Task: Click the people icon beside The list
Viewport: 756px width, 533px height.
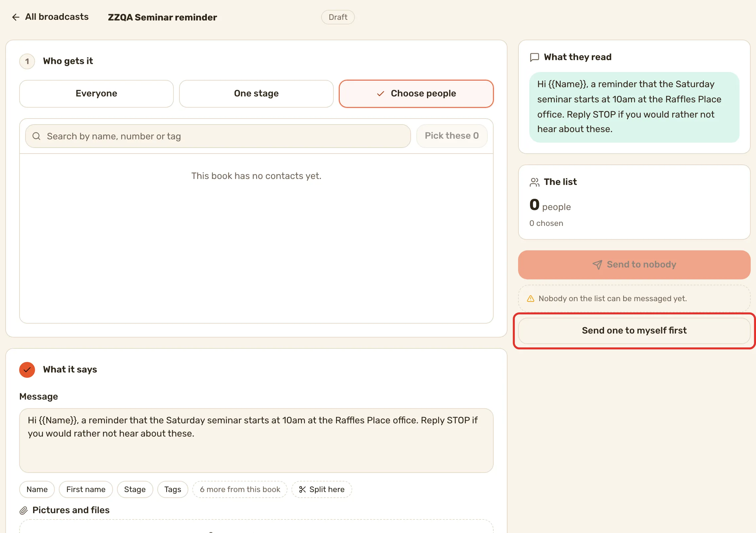Action: [x=534, y=182]
